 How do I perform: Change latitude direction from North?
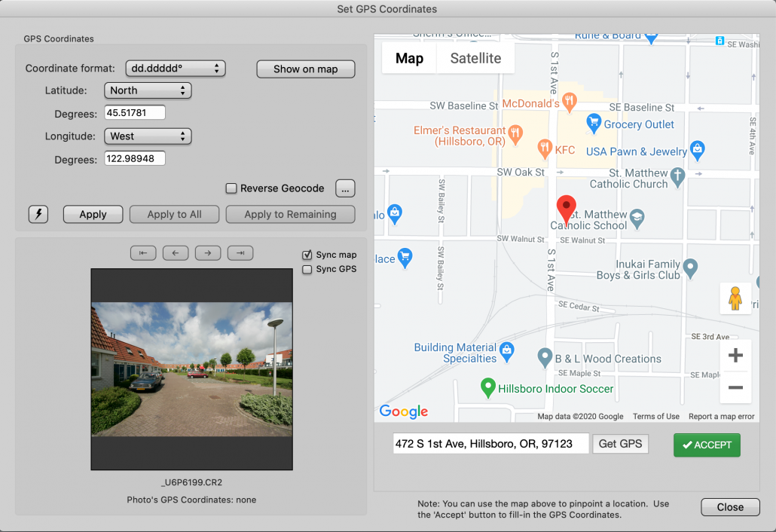pos(148,90)
